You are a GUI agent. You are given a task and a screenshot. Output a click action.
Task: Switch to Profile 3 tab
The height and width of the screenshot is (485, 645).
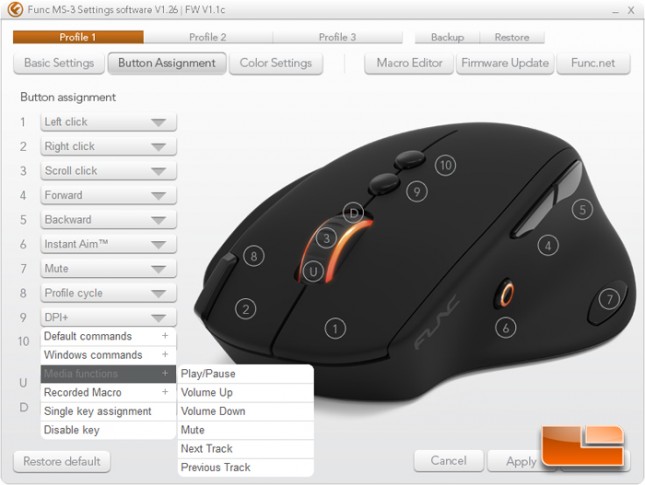tap(338, 37)
